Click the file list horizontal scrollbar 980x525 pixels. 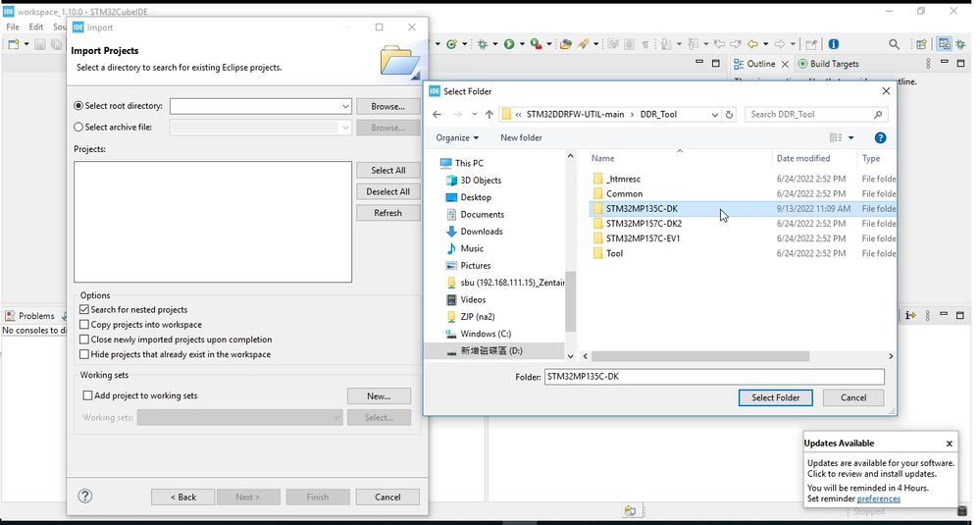coord(700,356)
